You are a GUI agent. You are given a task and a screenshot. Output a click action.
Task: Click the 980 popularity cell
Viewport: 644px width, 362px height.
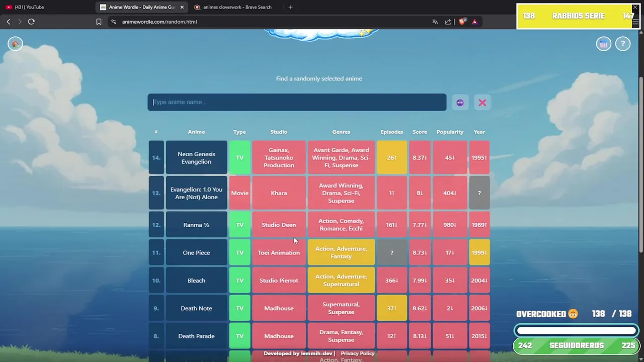tap(450, 225)
